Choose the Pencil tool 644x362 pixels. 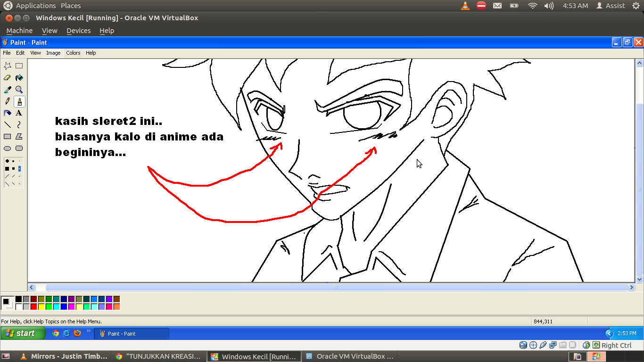(8, 101)
